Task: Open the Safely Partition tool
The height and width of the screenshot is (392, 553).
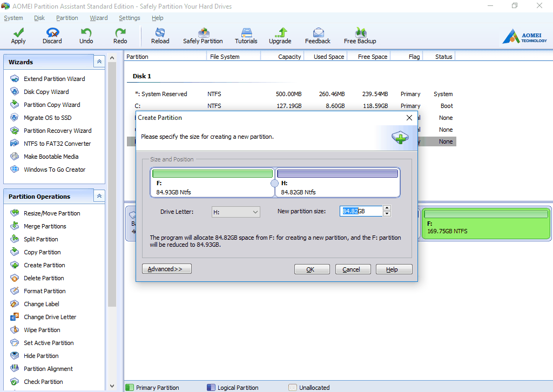Action: click(x=203, y=36)
